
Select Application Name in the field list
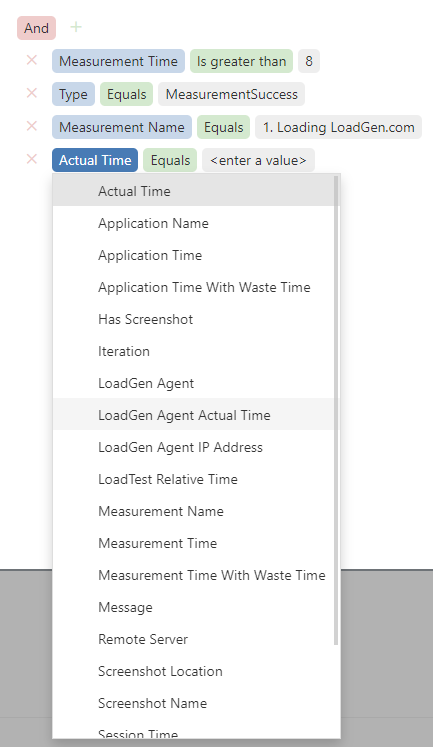tap(196, 223)
